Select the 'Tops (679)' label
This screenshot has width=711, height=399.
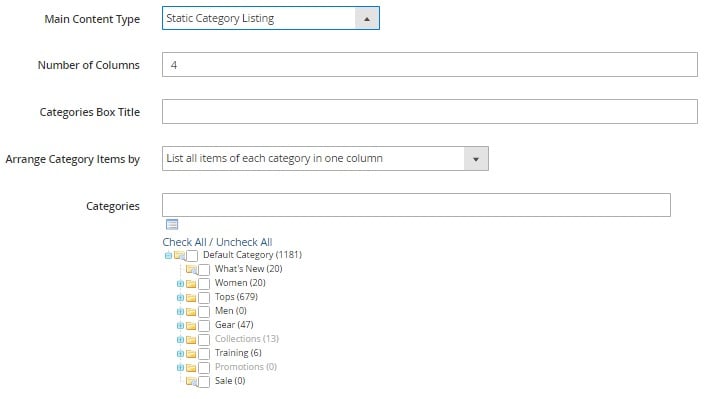236,297
